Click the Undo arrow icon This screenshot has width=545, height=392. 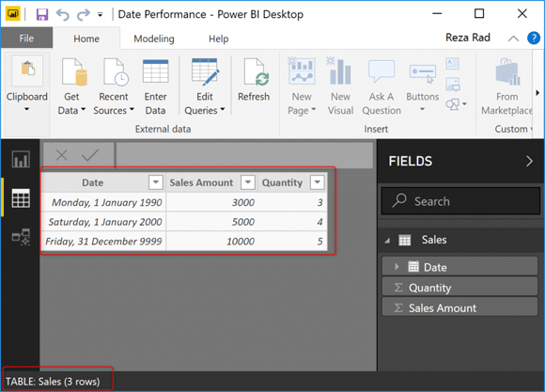(63, 15)
